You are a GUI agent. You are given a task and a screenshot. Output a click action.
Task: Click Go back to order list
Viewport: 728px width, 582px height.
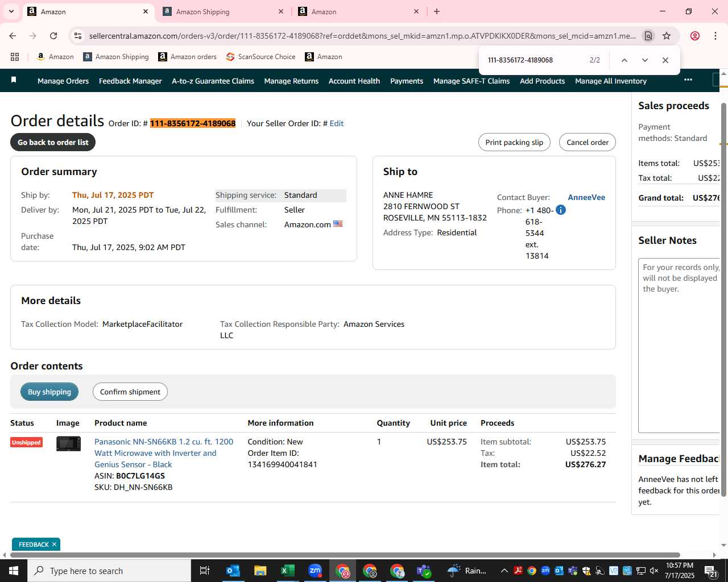coord(53,142)
